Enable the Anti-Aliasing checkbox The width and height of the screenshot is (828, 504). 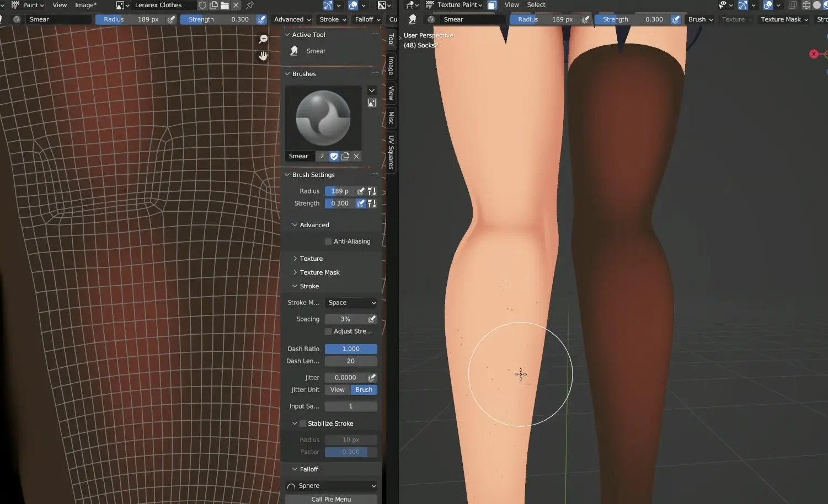coord(328,242)
